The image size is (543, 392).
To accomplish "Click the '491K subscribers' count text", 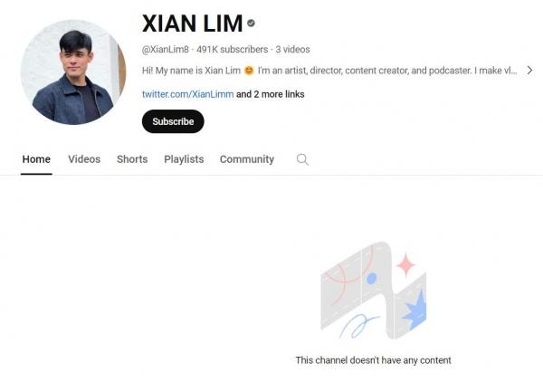I will [232, 50].
